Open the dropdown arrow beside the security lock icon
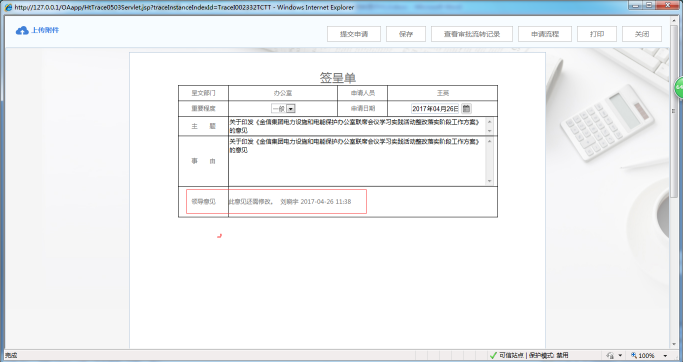 point(620,356)
